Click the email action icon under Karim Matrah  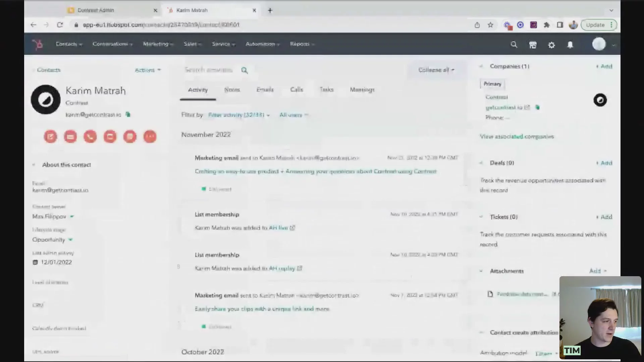tap(70, 136)
